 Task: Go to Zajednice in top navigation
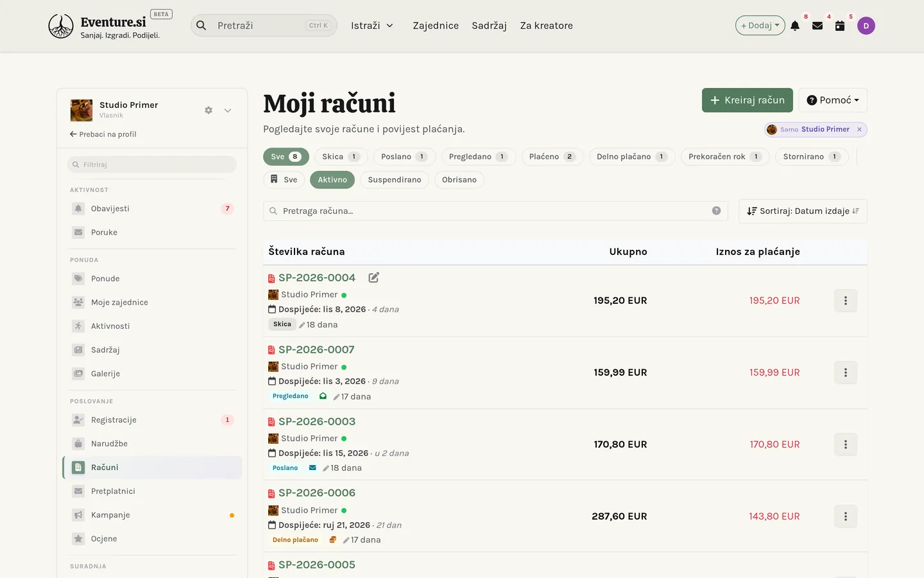click(436, 26)
